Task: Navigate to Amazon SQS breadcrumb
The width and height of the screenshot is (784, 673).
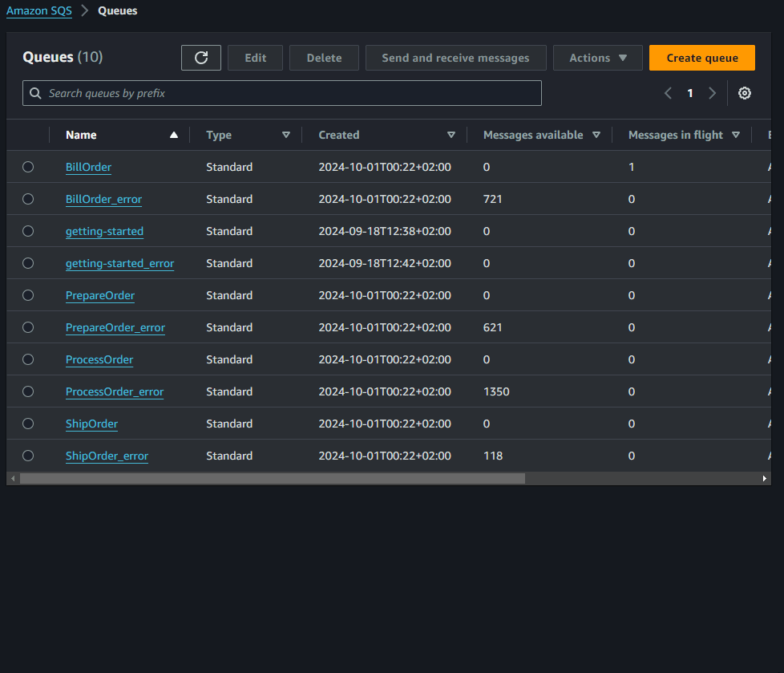Action: (x=38, y=10)
